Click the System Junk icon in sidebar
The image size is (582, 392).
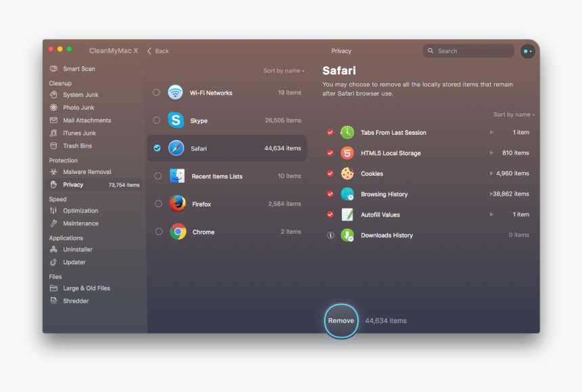54,94
